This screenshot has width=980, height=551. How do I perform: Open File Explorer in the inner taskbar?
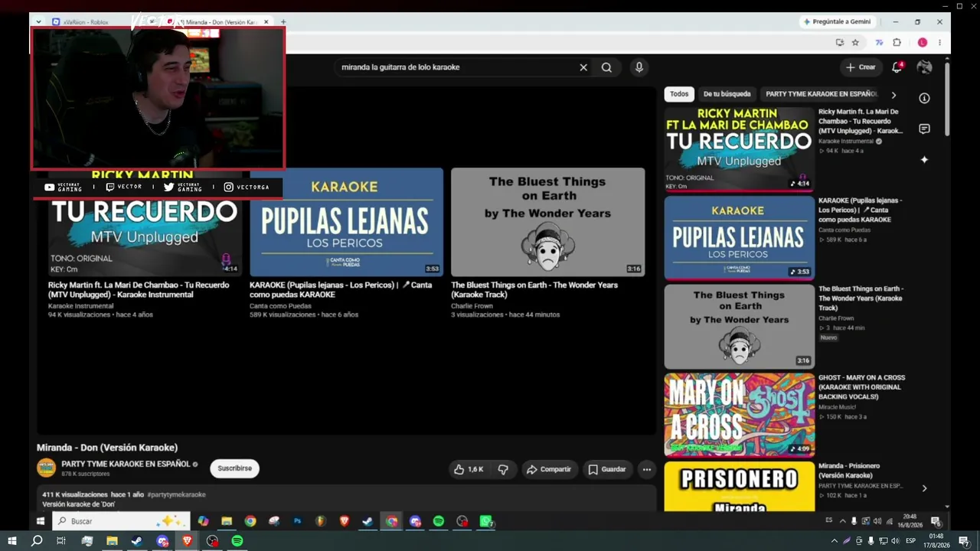tap(227, 521)
